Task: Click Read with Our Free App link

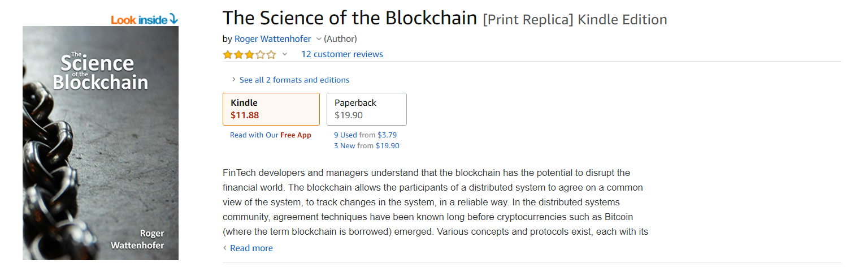Action: [270, 135]
